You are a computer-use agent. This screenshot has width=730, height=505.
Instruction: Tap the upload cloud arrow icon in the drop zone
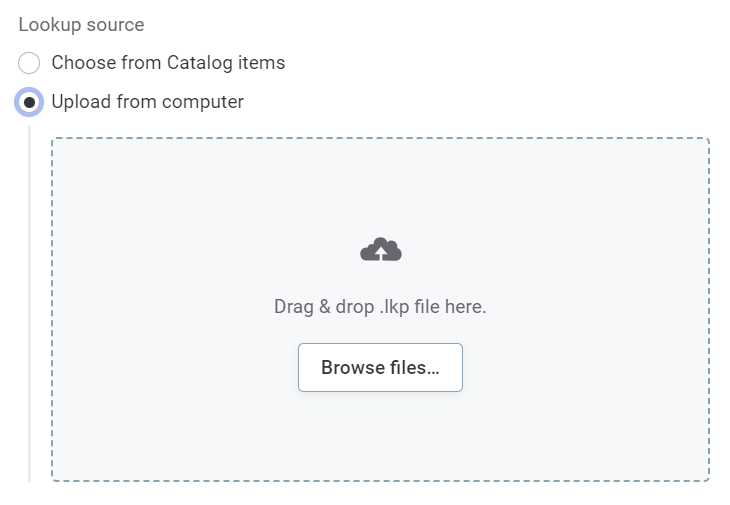click(x=380, y=251)
